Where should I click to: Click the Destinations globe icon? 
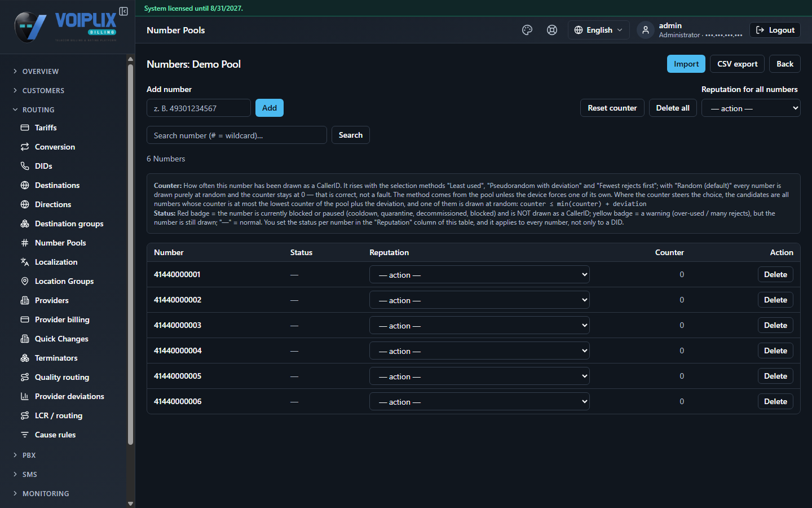tap(25, 185)
